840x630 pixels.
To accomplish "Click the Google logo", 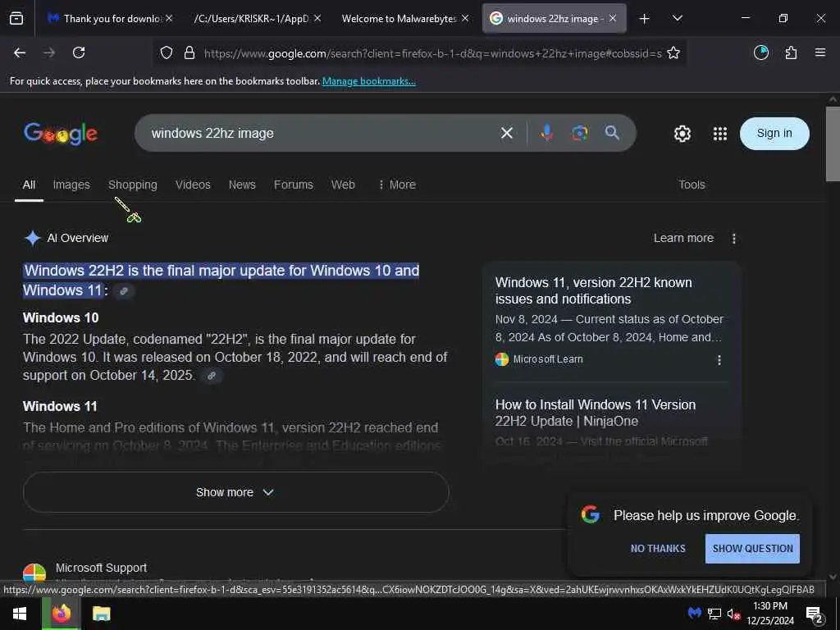I will [x=61, y=134].
